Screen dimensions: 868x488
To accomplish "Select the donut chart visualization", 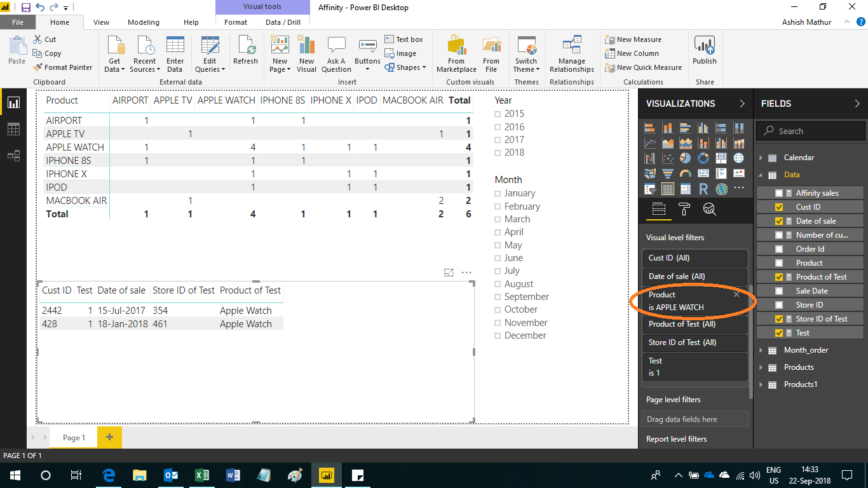I will 703,158.
